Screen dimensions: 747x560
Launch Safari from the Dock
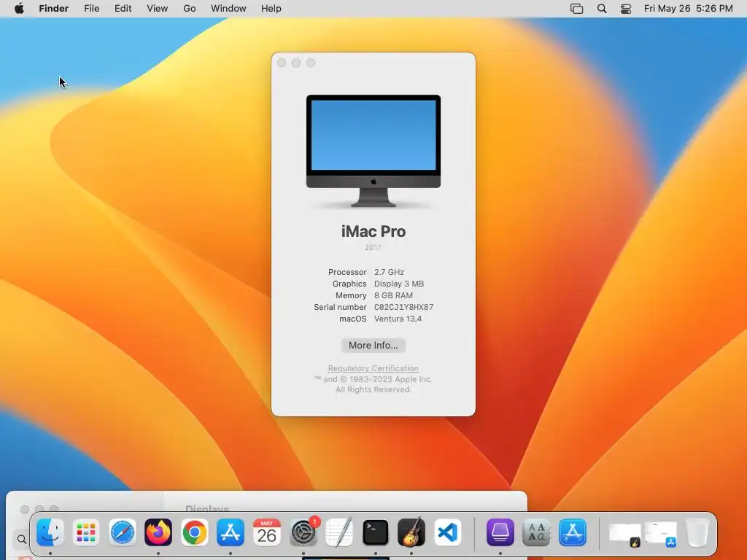click(123, 532)
